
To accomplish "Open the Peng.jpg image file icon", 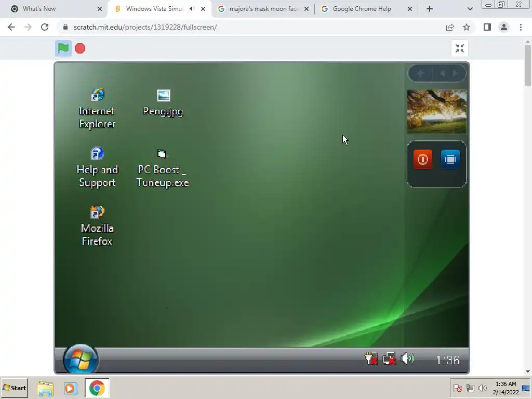I will click(x=163, y=103).
